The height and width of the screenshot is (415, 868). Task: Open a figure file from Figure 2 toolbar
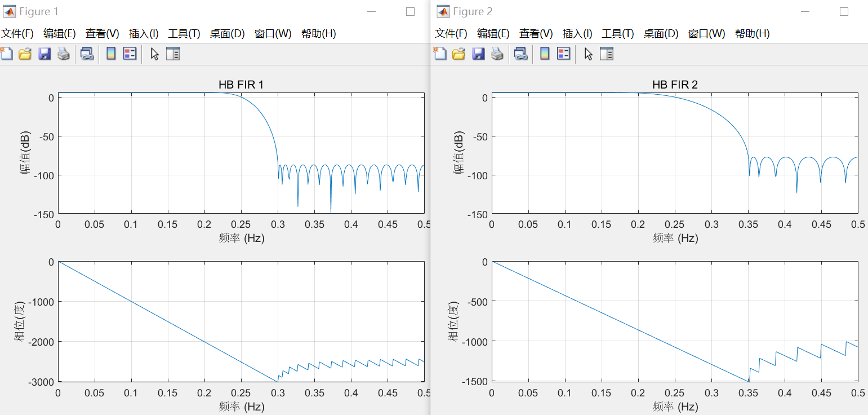point(459,54)
